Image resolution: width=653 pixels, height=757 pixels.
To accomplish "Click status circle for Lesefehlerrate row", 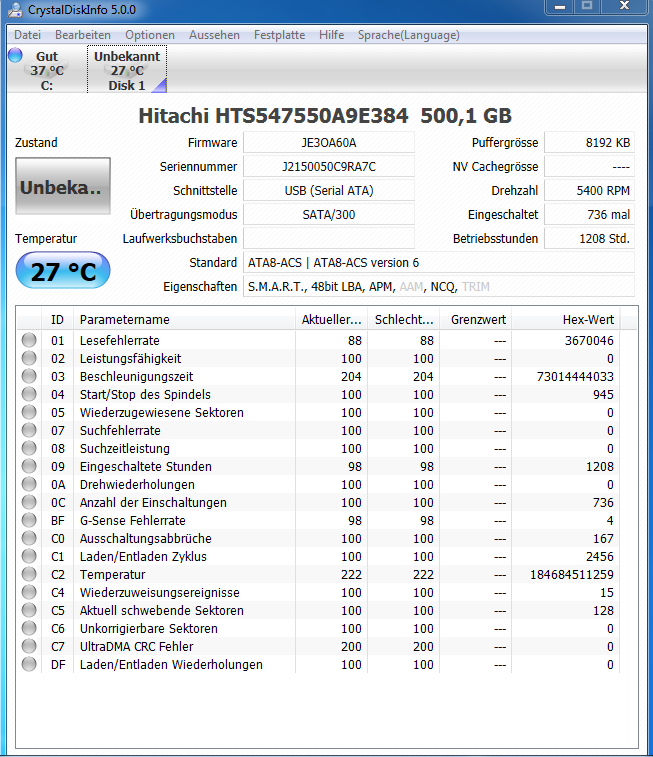I will 29,340.
